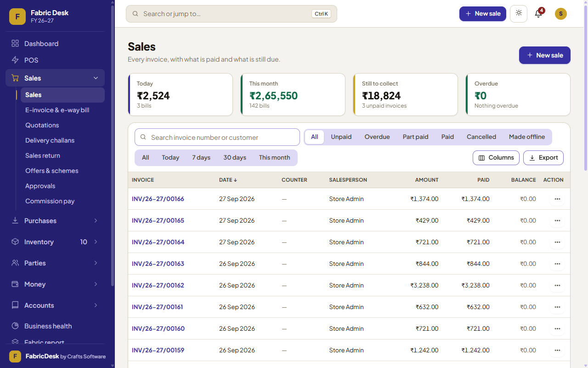Sort by the Date column header
The width and height of the screenshot is (588, 368).
[x=228, y=180]
